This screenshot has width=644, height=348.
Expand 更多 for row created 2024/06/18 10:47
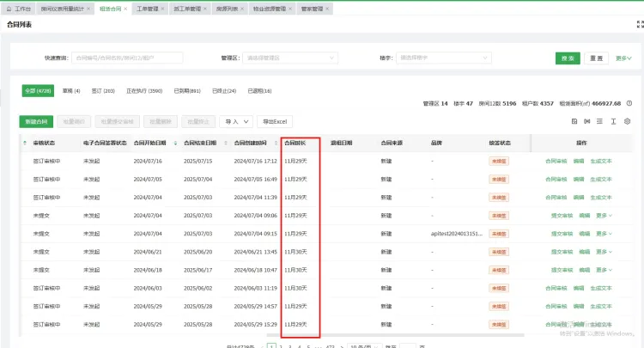pyautogui.click(x=604, y=270)
